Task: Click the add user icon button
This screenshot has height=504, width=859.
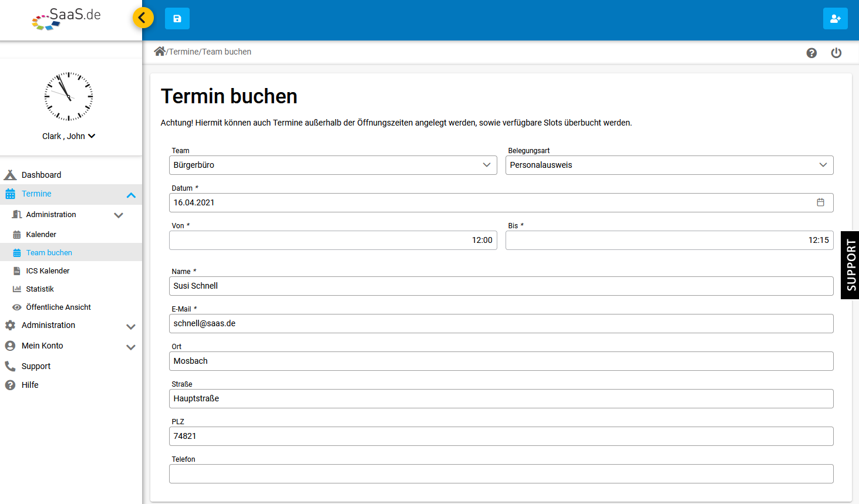Action: [835, 19]
